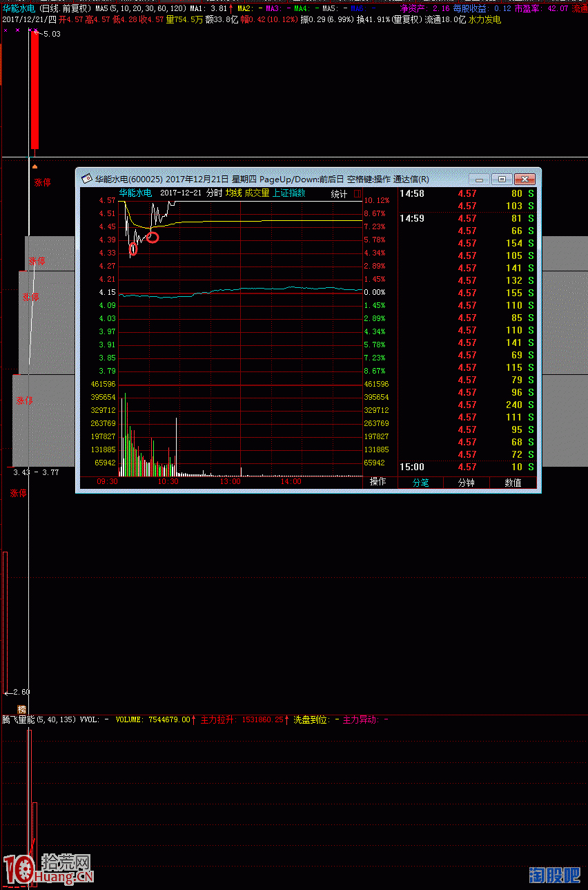Click the 461596 volume label on left axis
Screen dimensions: 588x890
pyautogui.click(x=103, y=384)
